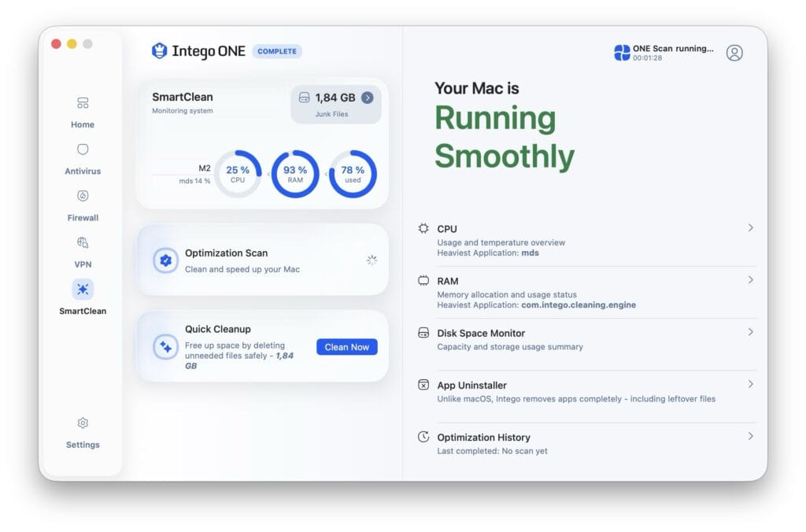Expand the CPU usage details chevron
This screenshot has height=532, width=806.
pos(749,227)
